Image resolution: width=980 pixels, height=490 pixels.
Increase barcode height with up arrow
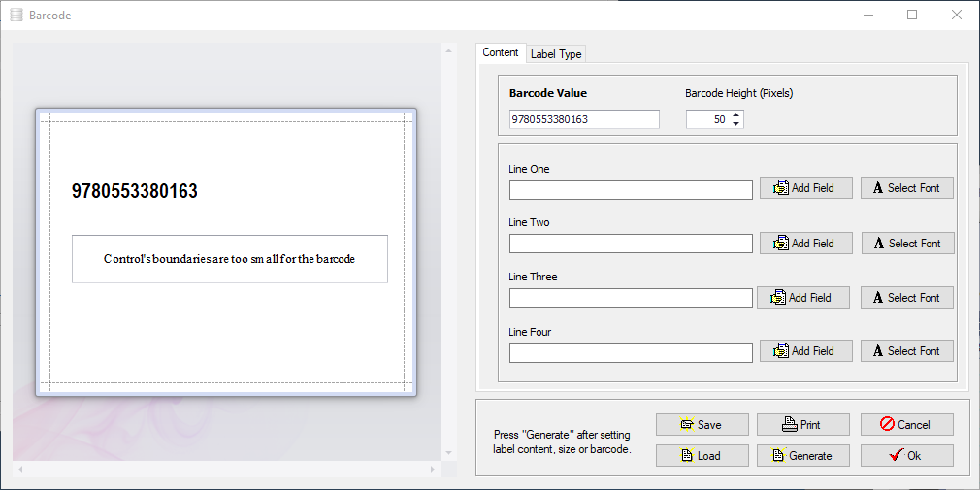(x=736, y=114)
